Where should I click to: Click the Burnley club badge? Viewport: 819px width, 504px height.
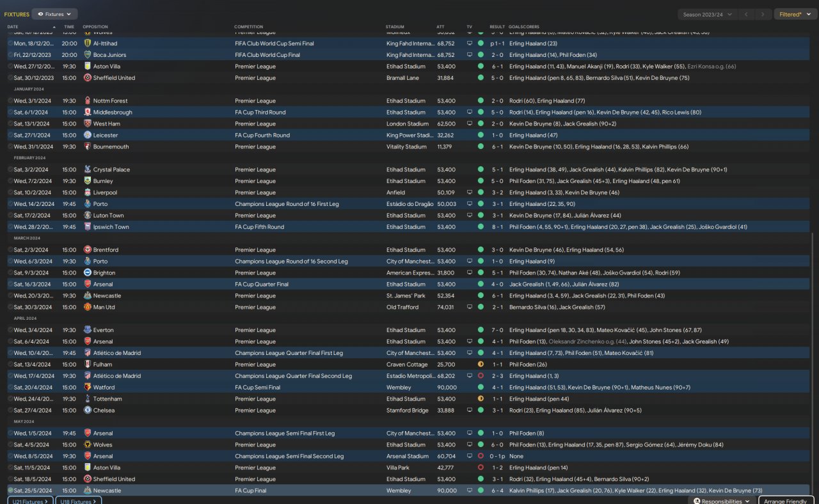(x=88, y=182)
